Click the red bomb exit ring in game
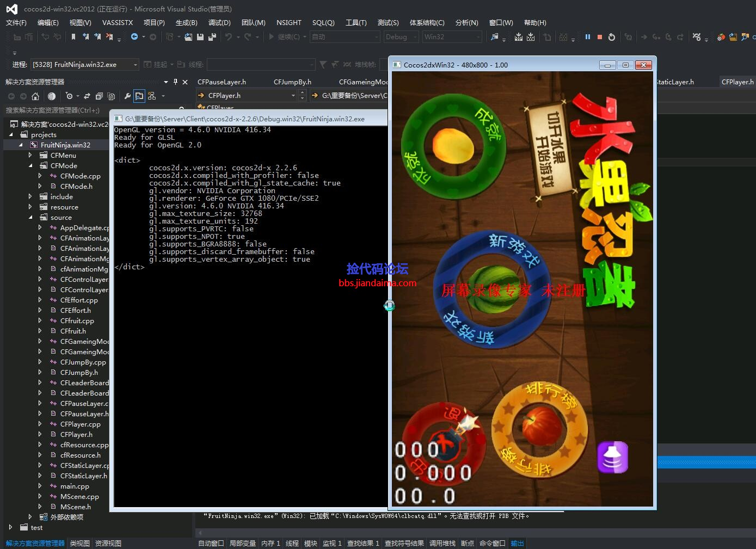 445,443
